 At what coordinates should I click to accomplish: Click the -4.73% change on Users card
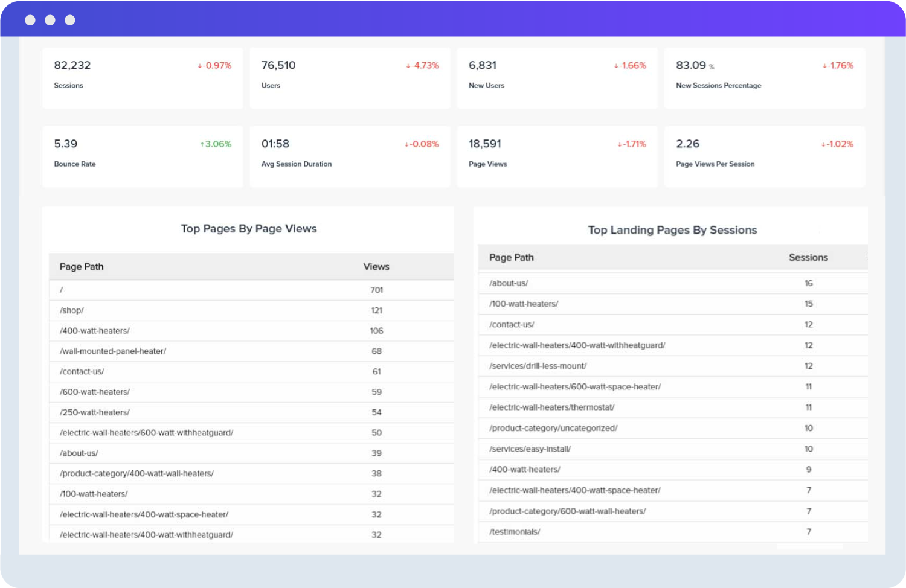tap(423, 65)
